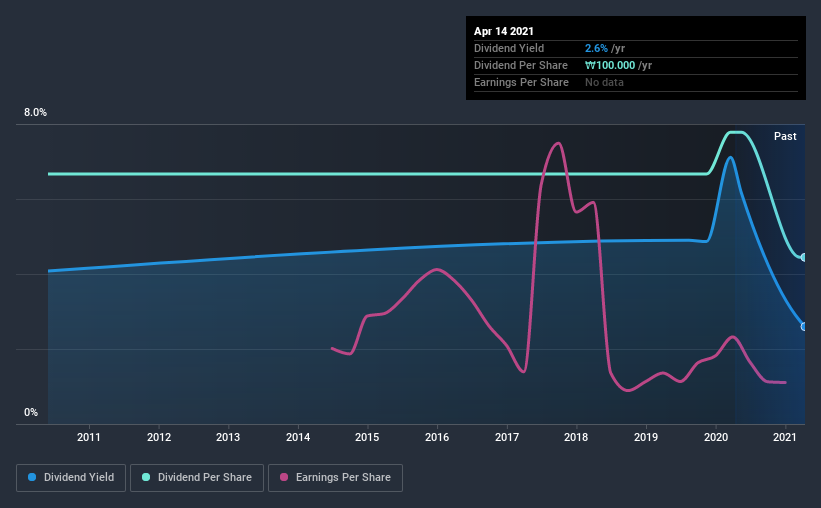Click the 2.6% Dividend Yield tooltip value
Image resolution: width=821 pixels, height=508 pixels.
(x=596, y=48)
